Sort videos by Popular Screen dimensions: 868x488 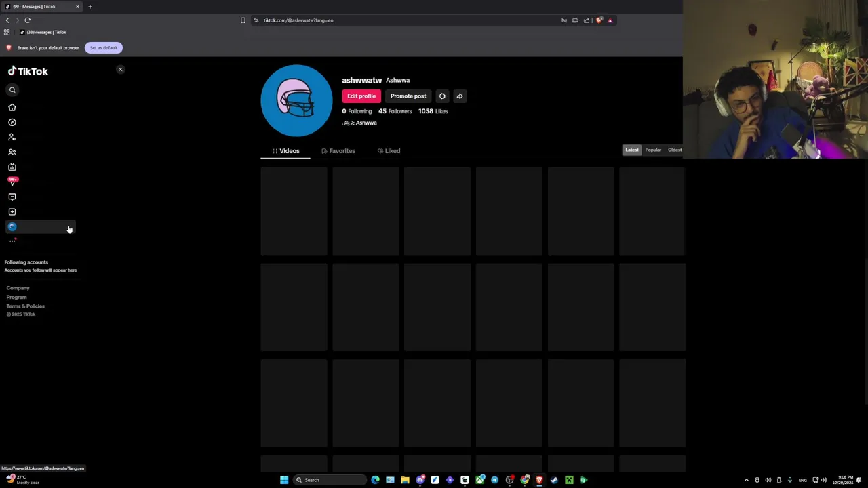(x=653, y=150)
